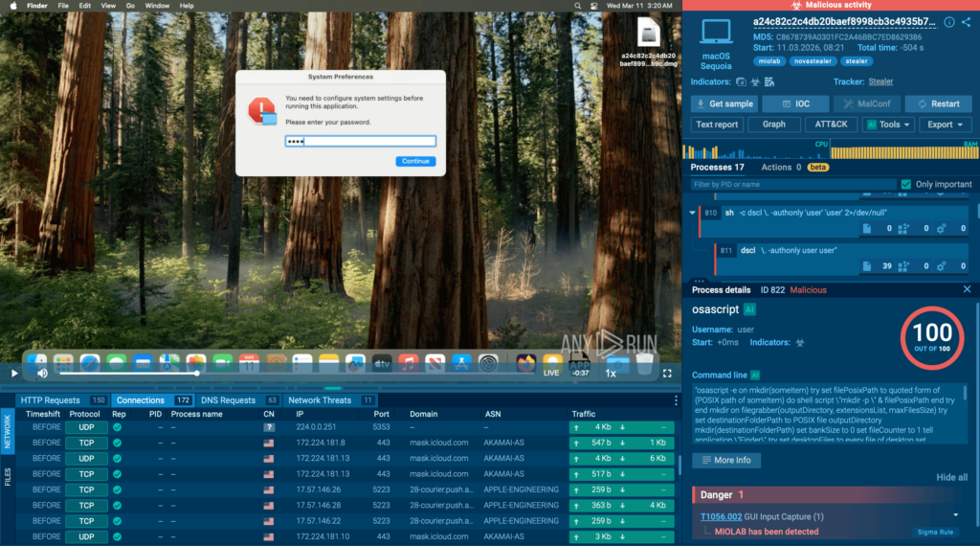Collapse the process 810 sh tree node
This screenshot has width=980, height=546.
(692, 213)
